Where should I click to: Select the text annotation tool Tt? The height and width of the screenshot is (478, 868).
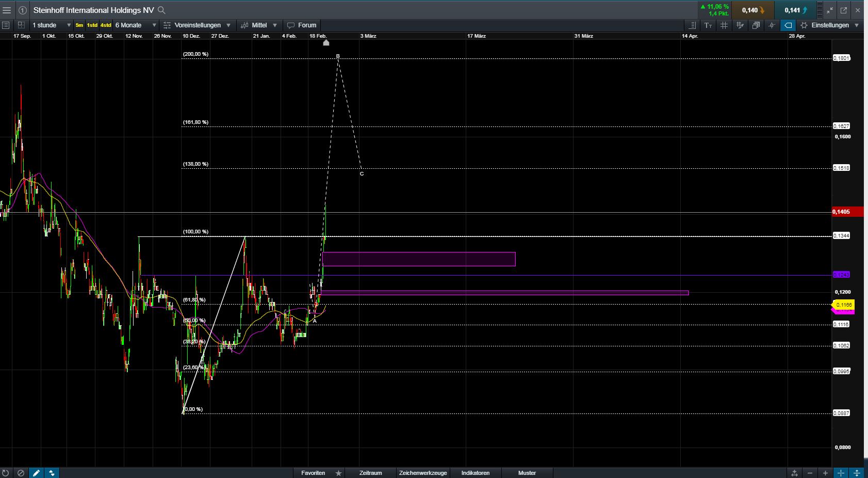[709, 25]
